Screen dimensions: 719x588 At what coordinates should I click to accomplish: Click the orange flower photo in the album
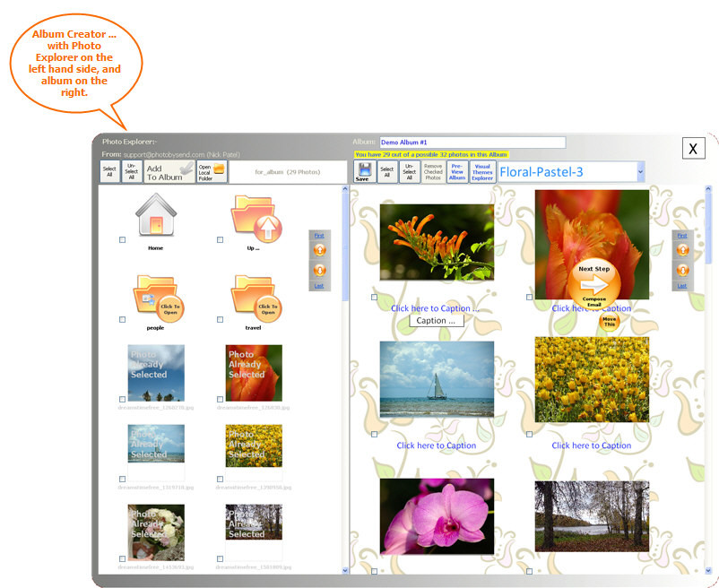(437, 242)
